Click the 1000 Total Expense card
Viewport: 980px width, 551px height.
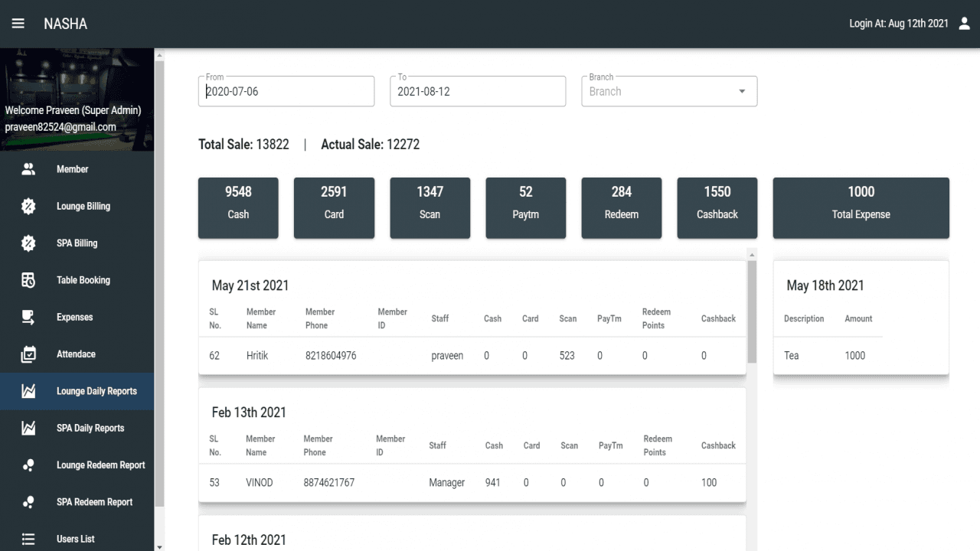point(861,208)
